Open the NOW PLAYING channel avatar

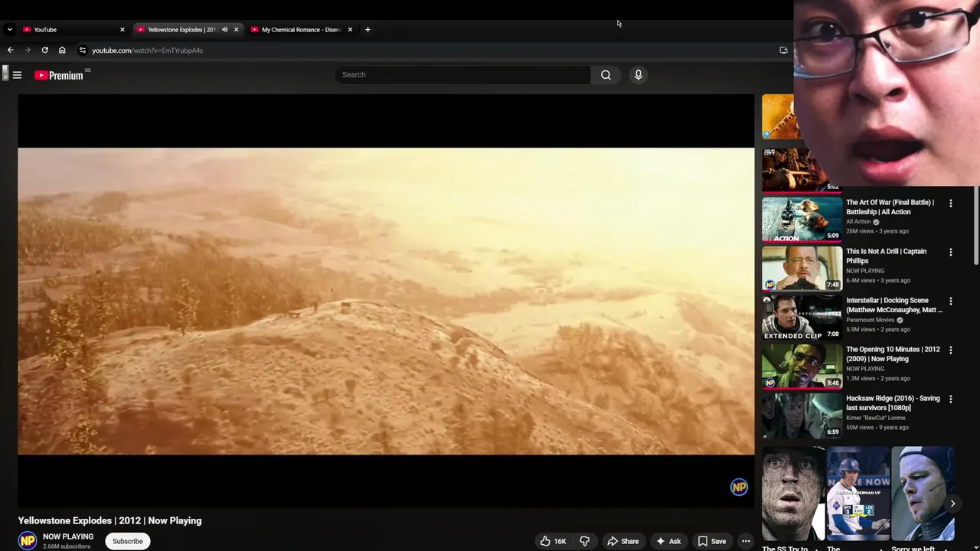click(28, 540)
